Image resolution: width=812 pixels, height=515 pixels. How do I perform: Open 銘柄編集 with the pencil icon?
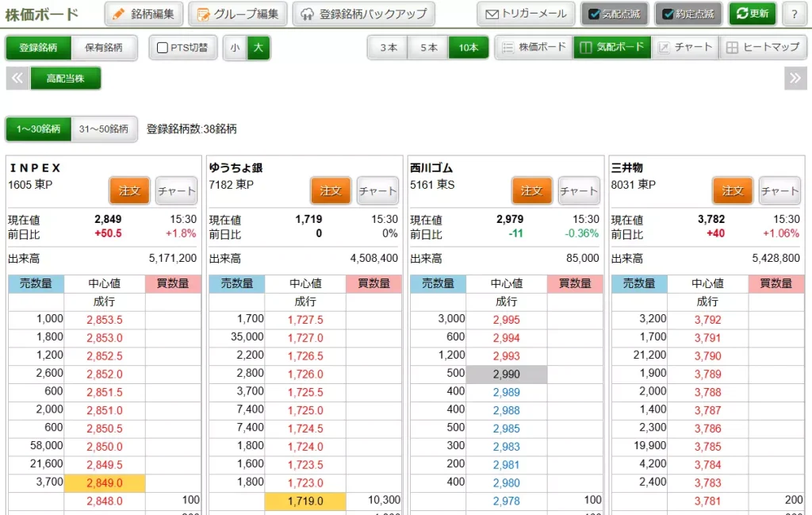point(144,13)
